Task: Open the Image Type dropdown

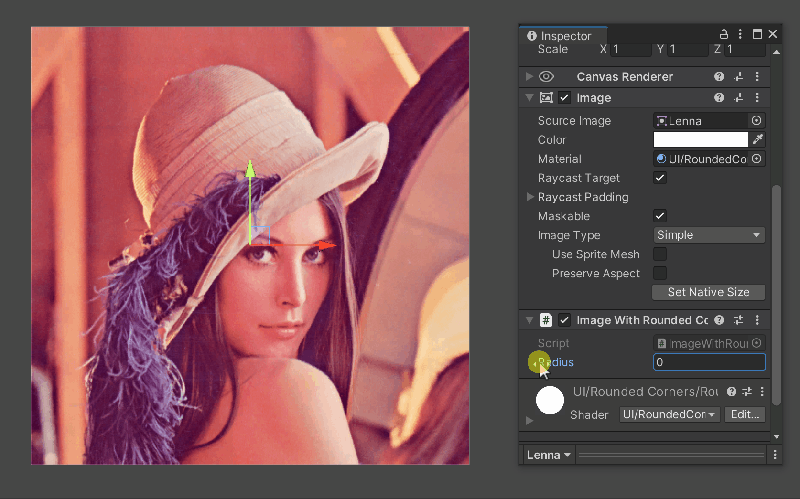Action: [x=709, y=235]
